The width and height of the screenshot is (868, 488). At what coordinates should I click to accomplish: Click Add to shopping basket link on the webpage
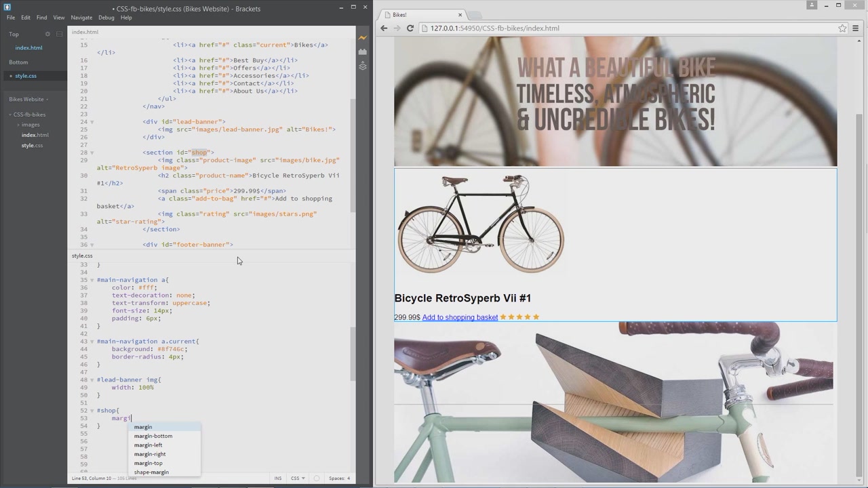460,317
